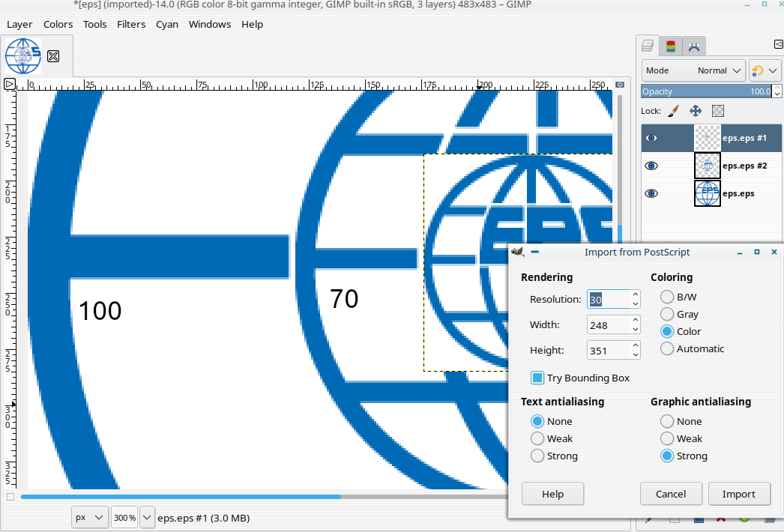Image resolution: width=784 pixels, height=532 pixels.
Task: Open the Tools menu
Action: [x=94, y=24]
